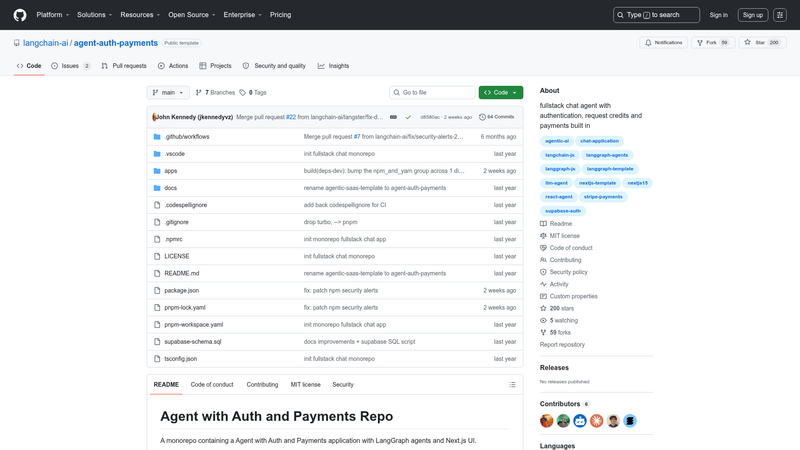The width and height of the screenshot is (800, 450).
Task: Open the supabase-auth topic tag
Action: pyautogui.click(x=563, y=211)
